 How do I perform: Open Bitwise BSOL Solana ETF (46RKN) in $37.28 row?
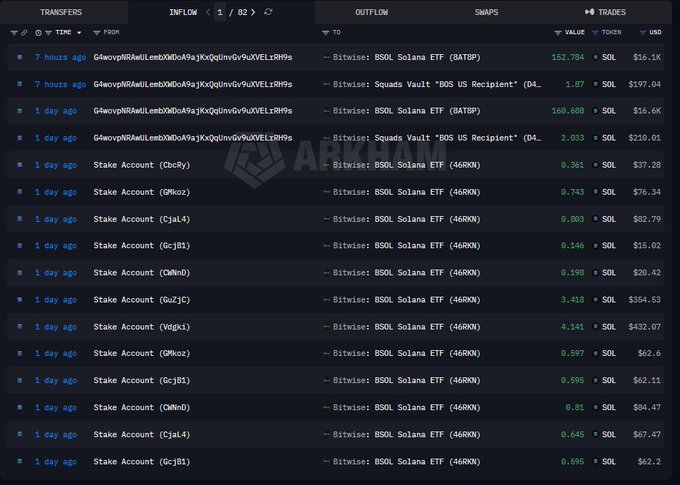pyautogui.click(x=406, y=165)
